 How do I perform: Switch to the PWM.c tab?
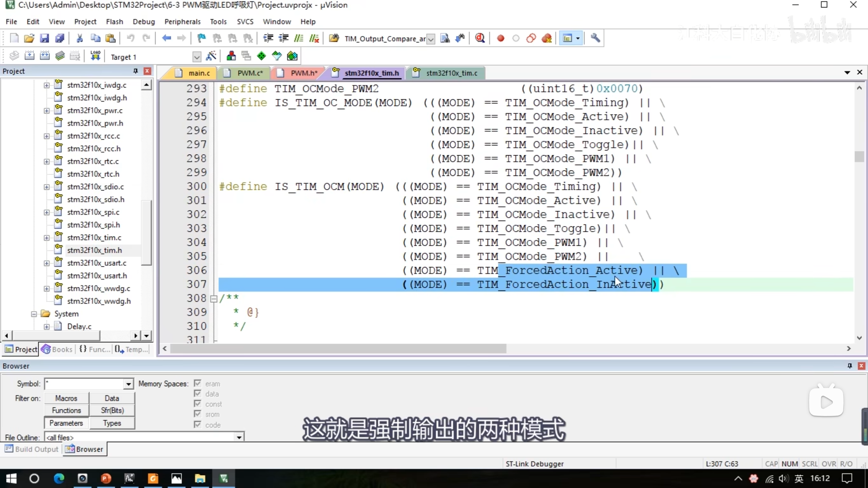click(250, 73)
